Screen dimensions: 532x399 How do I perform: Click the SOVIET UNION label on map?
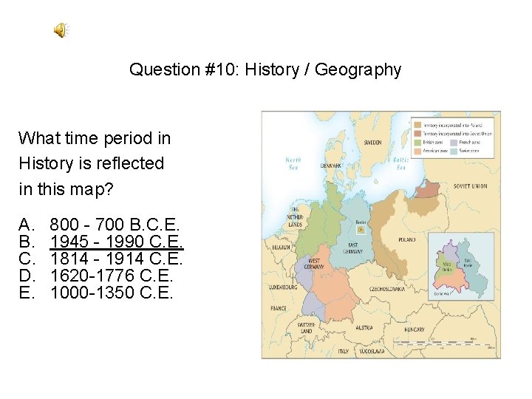pos(470,186)
